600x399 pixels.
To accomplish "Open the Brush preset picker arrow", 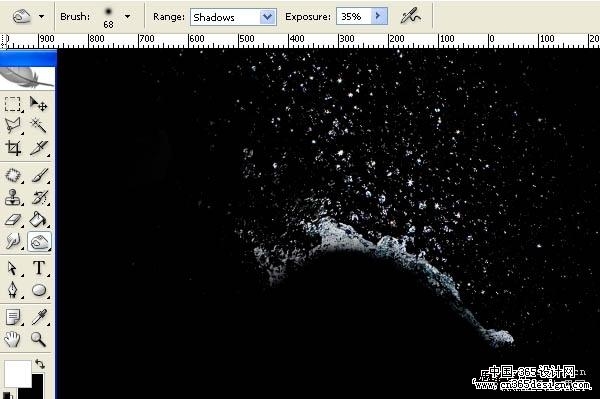I will point(127,16).
